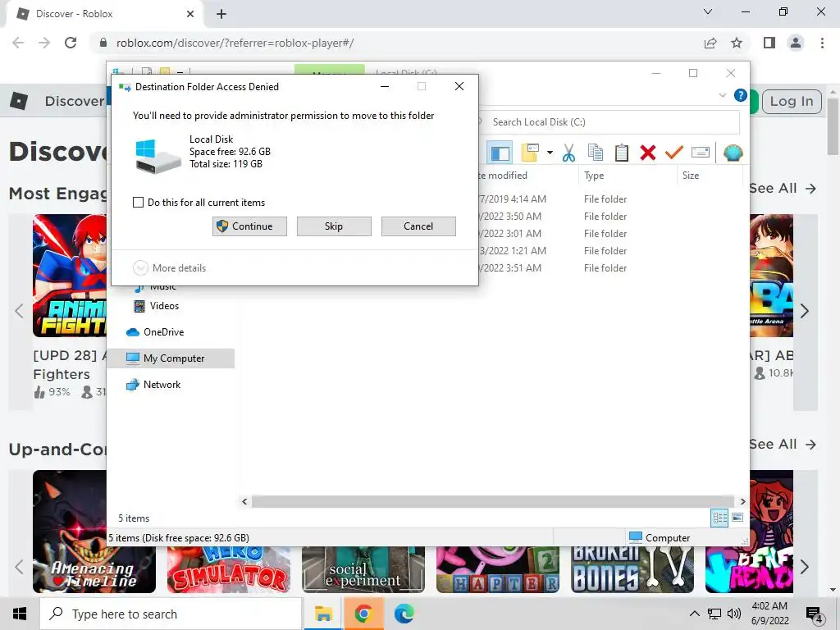Click the Cut scissors icon

(x=568, y=153)
